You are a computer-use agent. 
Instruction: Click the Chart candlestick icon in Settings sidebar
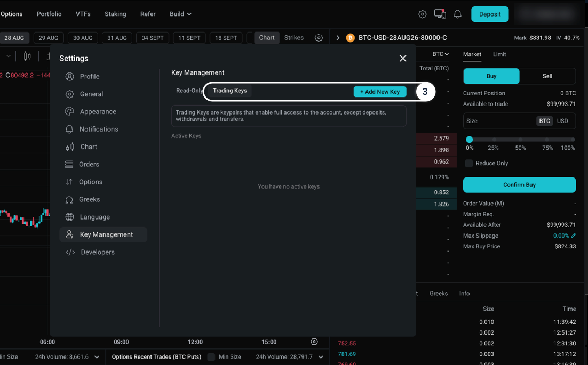(70, 147)
